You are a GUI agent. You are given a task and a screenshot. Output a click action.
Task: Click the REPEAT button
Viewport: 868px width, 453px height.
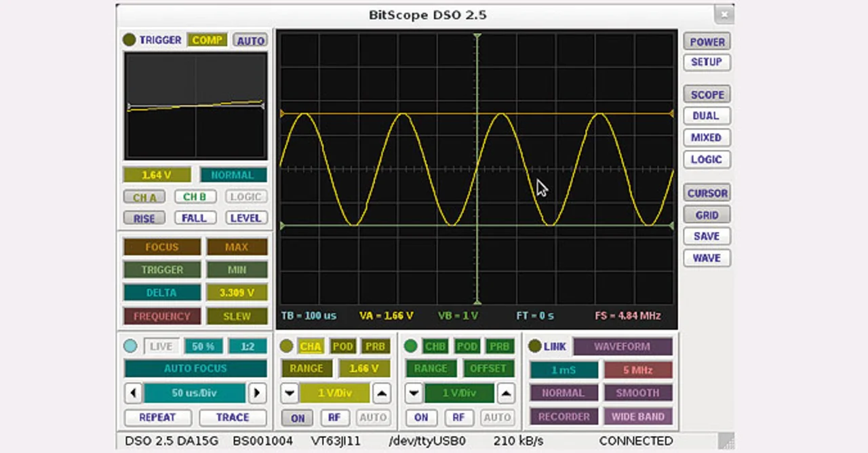pyautogui.click(x=157, y=417)
